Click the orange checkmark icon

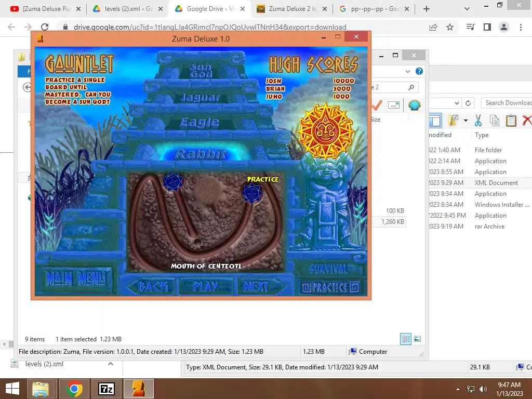pos(377,105)
